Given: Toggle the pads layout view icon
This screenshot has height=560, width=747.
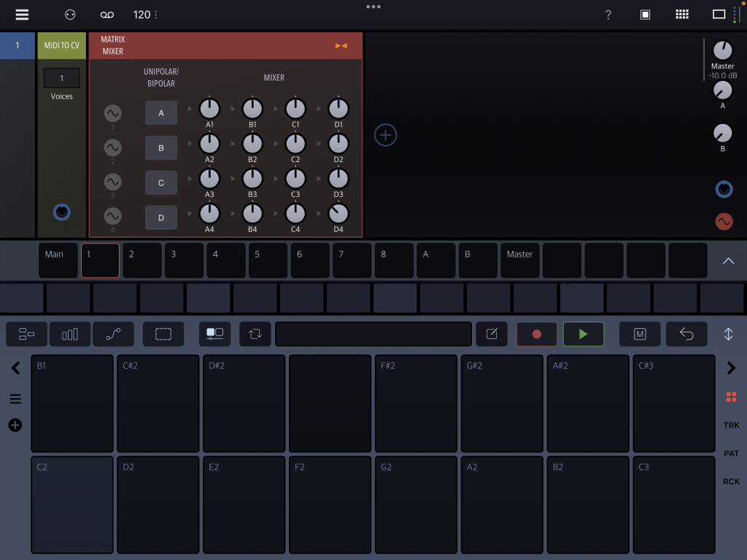Looking at the screenshot, I should click(215, 334).
